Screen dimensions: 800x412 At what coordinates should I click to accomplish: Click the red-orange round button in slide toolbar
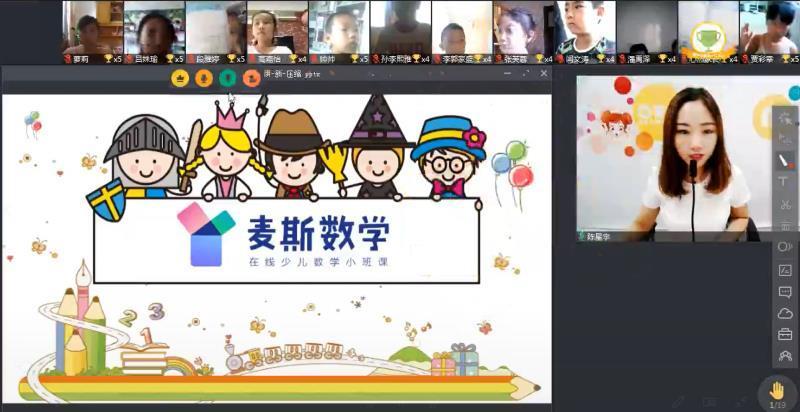click(x=252, y=78)
